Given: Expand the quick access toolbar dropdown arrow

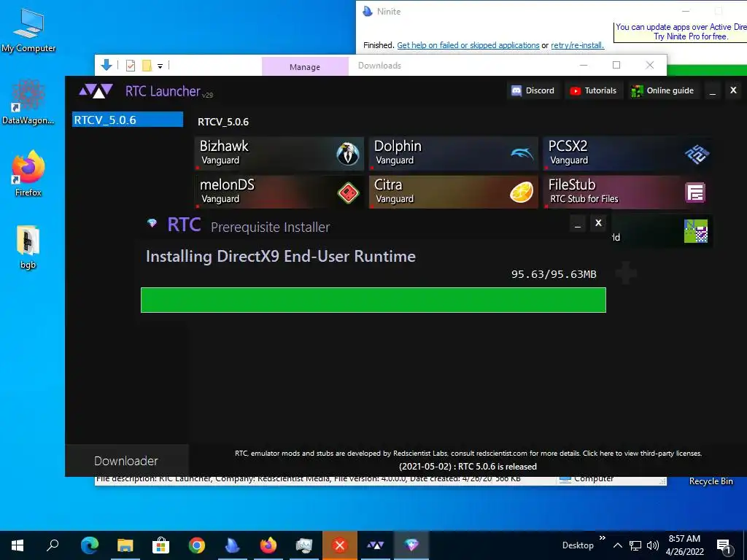Looking at the screenshot, I should [160, 66].
